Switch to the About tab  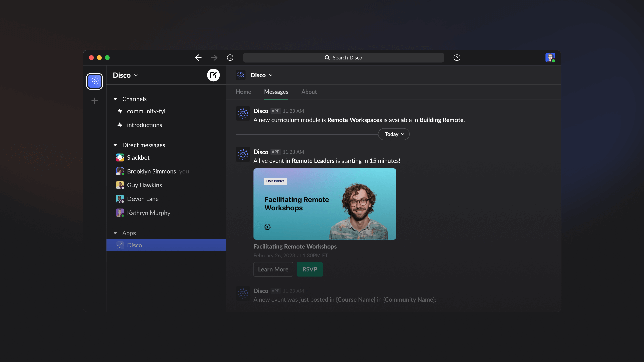coord(309,92)
